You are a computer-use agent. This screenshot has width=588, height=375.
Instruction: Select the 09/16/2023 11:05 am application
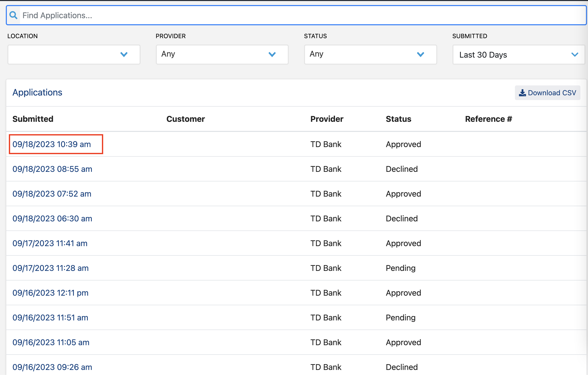point(51,342)
